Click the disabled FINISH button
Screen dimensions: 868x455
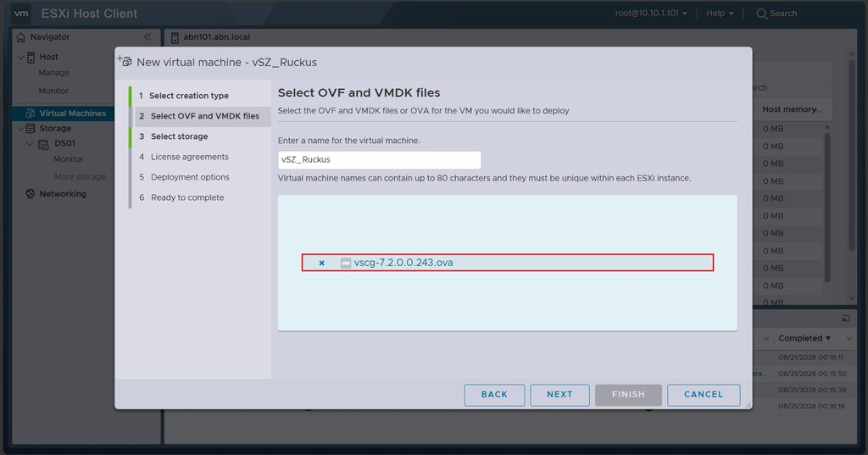pyautogui.click(x=628, y=395)
